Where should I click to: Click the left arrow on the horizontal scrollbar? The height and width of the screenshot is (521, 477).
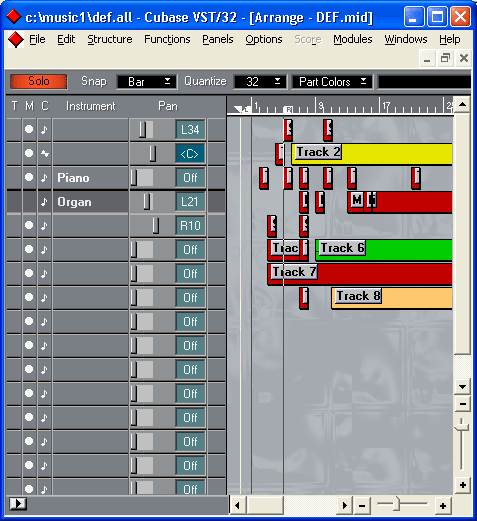237,506
